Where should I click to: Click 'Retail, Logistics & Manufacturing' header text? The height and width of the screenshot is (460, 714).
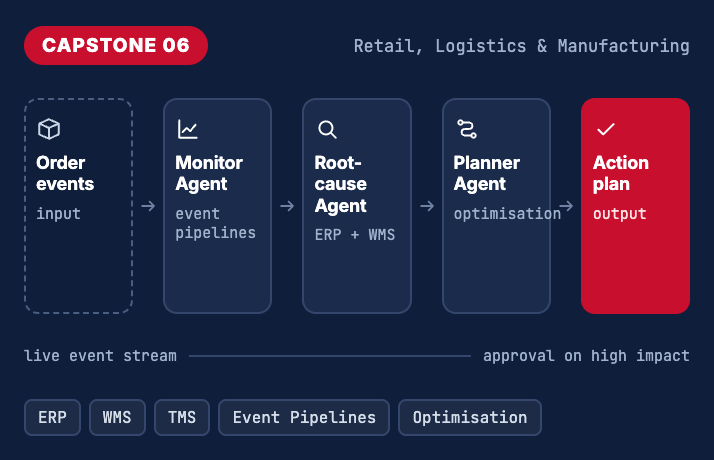pyautogui.click(x=521, y=46)
